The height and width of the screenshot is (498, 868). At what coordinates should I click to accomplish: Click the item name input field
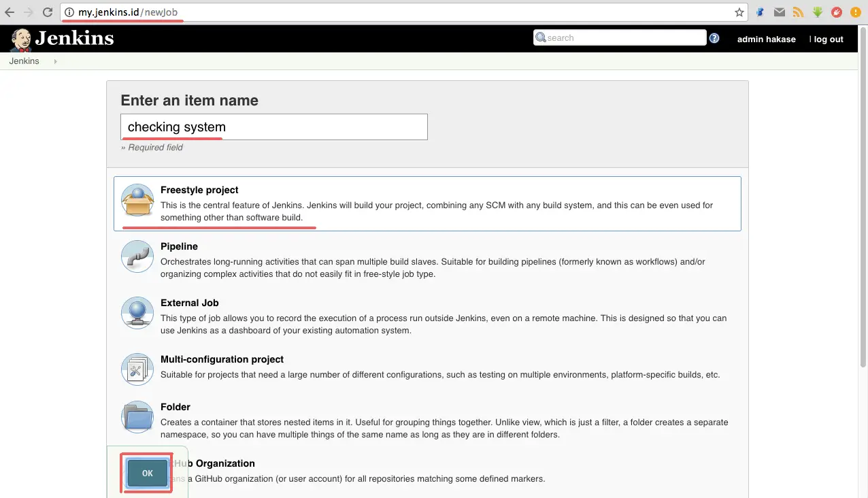274,127
